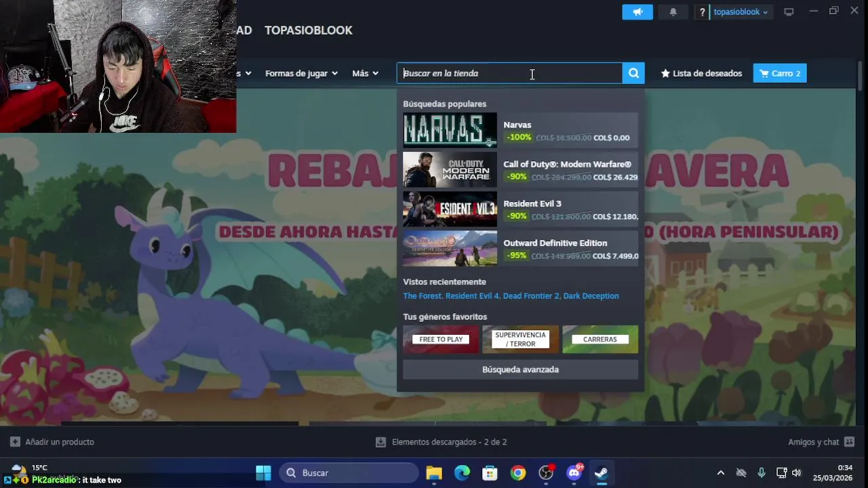This screenshot has height=488, width=868.
Task: Select the Outward Definitive Edition suggestion
Action: click(x=520, y=248)
